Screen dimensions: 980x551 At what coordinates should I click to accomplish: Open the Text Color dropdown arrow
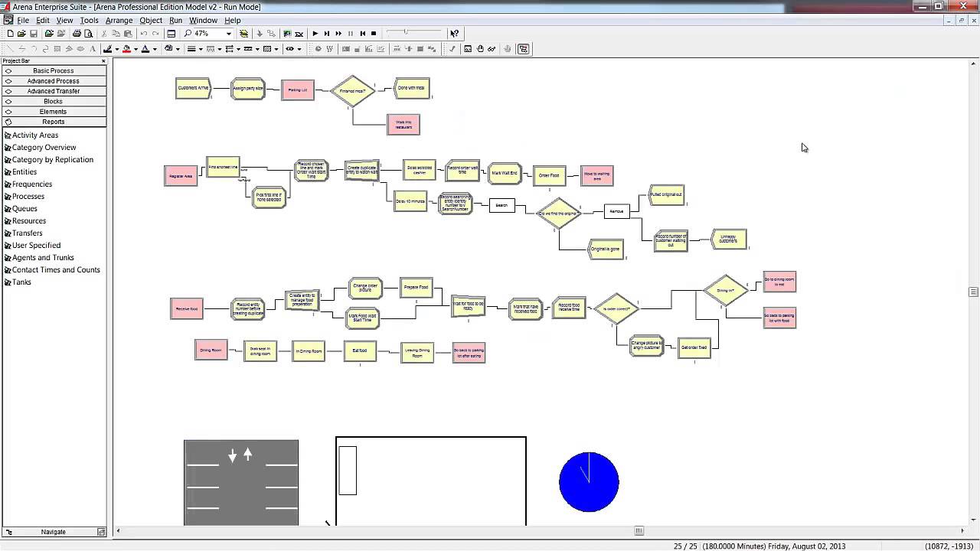(155, 49)
